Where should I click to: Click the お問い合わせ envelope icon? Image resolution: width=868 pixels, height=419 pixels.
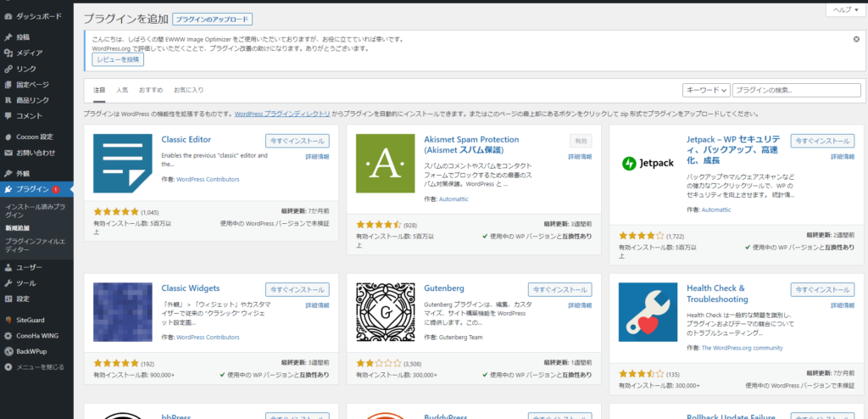coord(8,153)
